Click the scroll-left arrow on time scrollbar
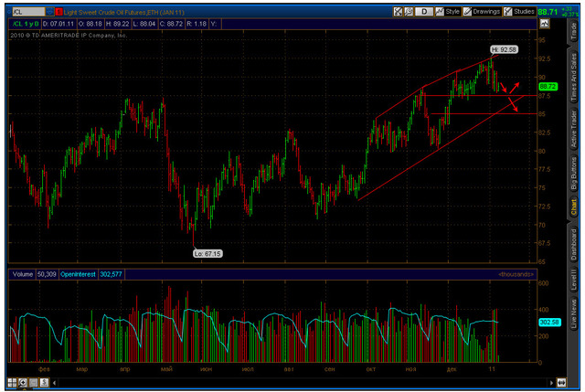The image size is (585, 392). [x=55, y=382]
